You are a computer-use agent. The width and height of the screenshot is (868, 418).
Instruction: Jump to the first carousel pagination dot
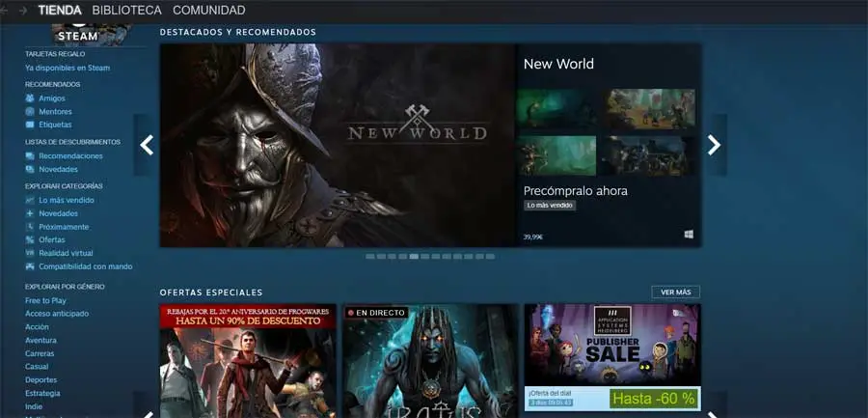click(x=370, y=256)
